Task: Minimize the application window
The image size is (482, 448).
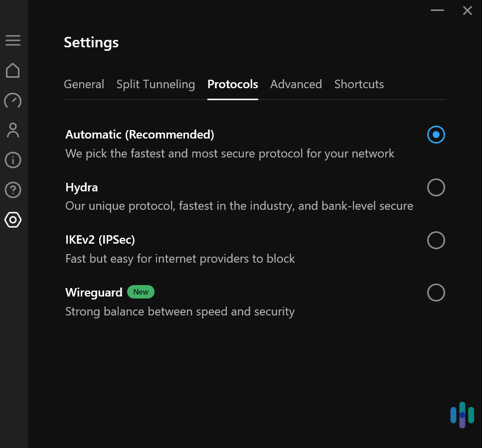Action: click(437, 10)
